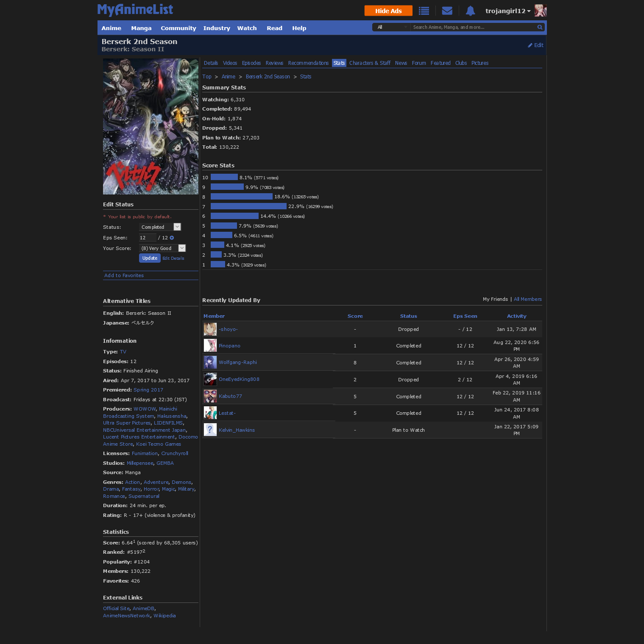Click the Update button

150,258
